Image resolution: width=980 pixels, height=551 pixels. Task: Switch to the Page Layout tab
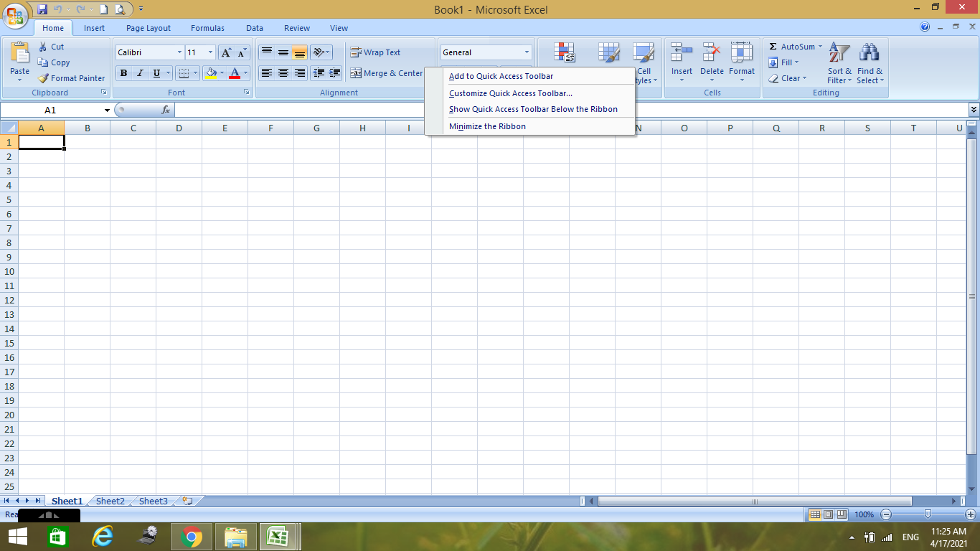149,28
